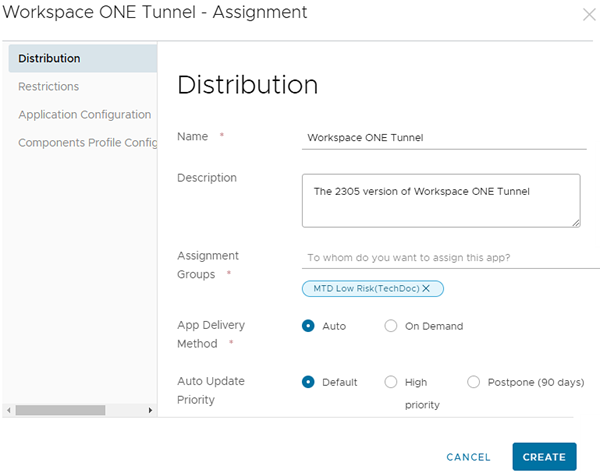The width and height of the screenshot is (600, 473).
Task: Select the Auto delivery method
Action: (x=308, y=326)
